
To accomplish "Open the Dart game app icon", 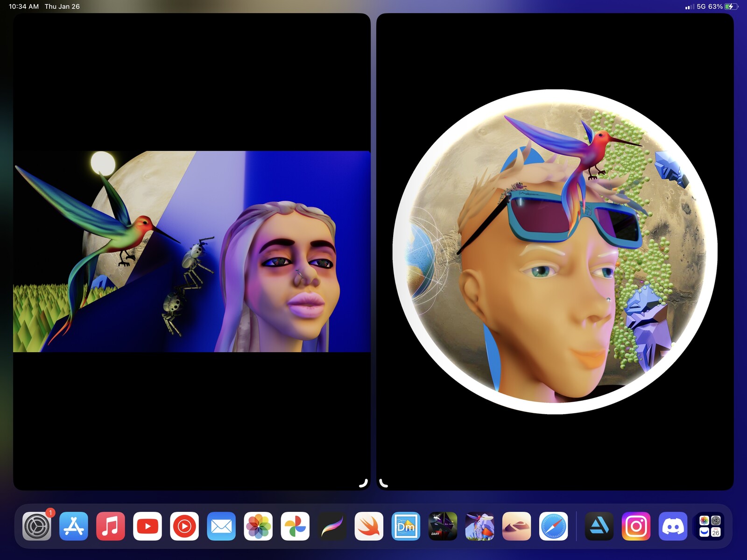I will point(443,526).
